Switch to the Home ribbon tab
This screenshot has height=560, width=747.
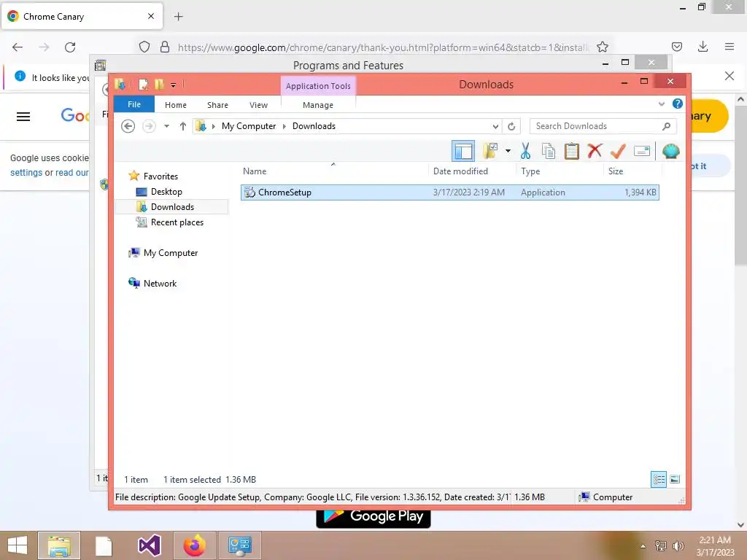point(176,105)
